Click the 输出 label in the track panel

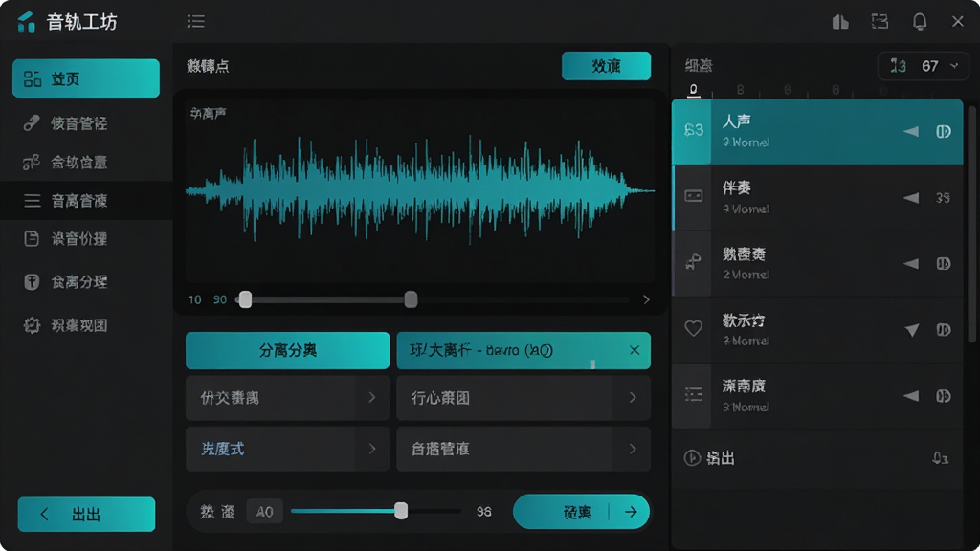(720, 458)
